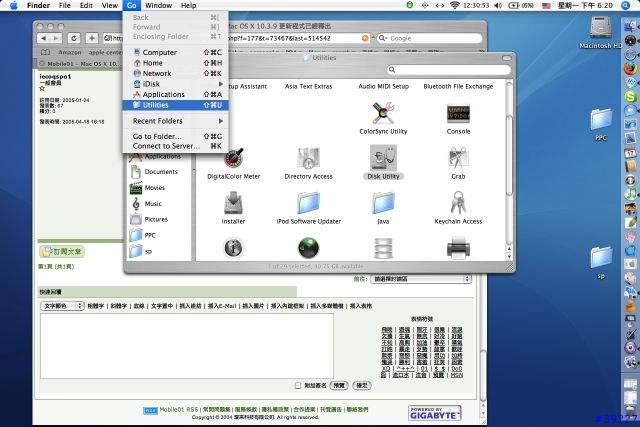Open the Mobile01 RSS link
Screen dimensions: 640x427
[178, 409]
